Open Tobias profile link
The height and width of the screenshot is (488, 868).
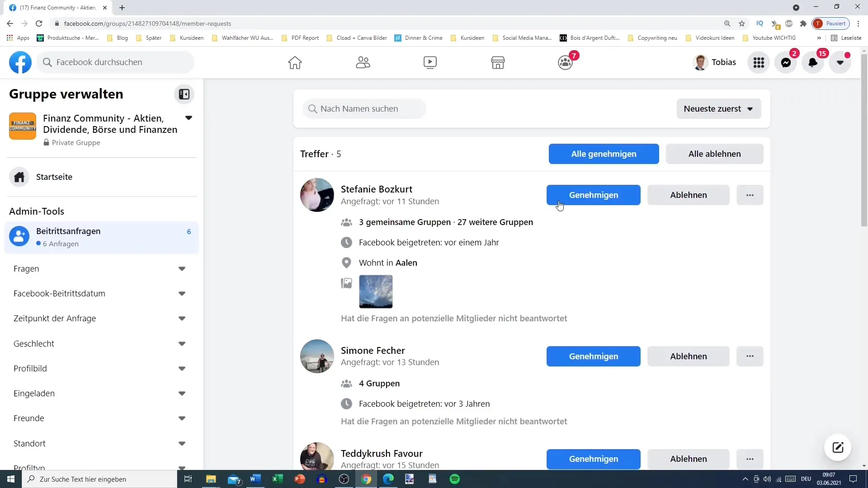tap(714, 62)
